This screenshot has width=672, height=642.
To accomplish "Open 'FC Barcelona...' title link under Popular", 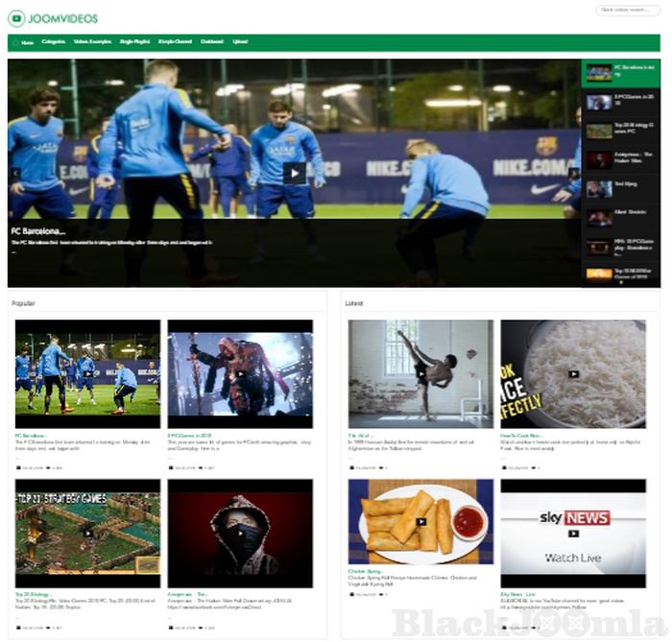I will tap(32, 435).
